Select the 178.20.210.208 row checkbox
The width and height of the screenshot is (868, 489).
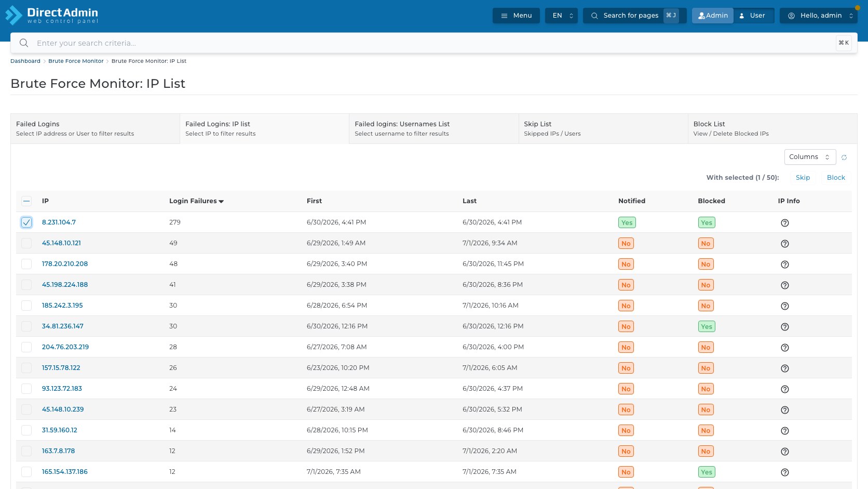(x=26, y=264)
